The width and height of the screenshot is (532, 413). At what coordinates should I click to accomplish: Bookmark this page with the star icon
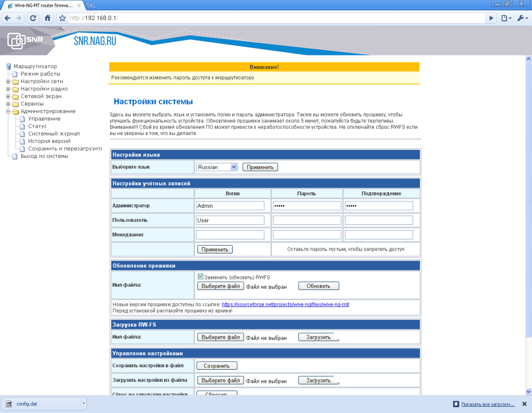click(x=62, y=18)
